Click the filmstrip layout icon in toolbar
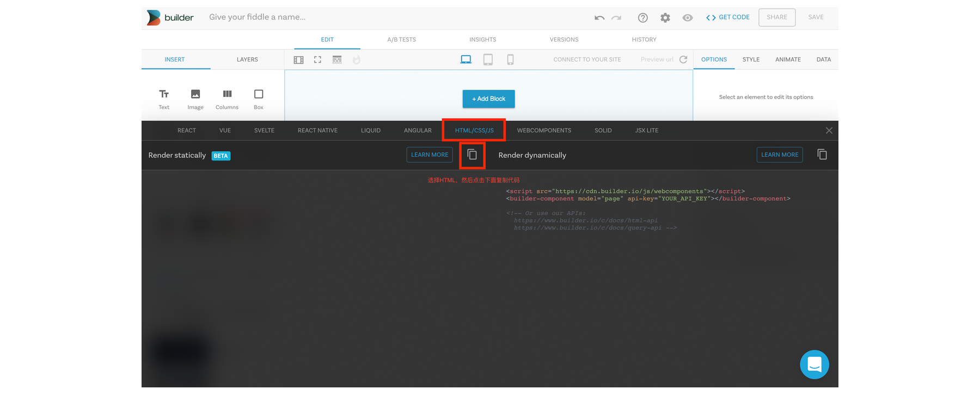This screenshot has width=980, height=395. [x=298, y=60]
